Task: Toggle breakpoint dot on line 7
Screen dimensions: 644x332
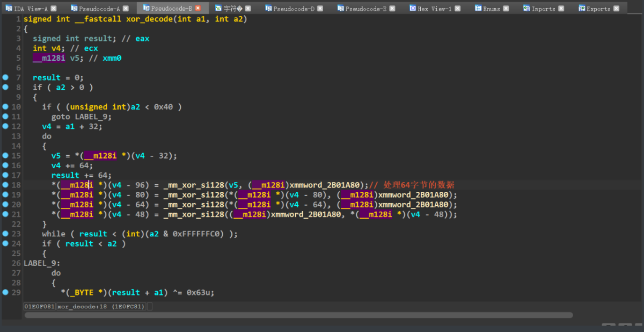Action: (5, 77)
